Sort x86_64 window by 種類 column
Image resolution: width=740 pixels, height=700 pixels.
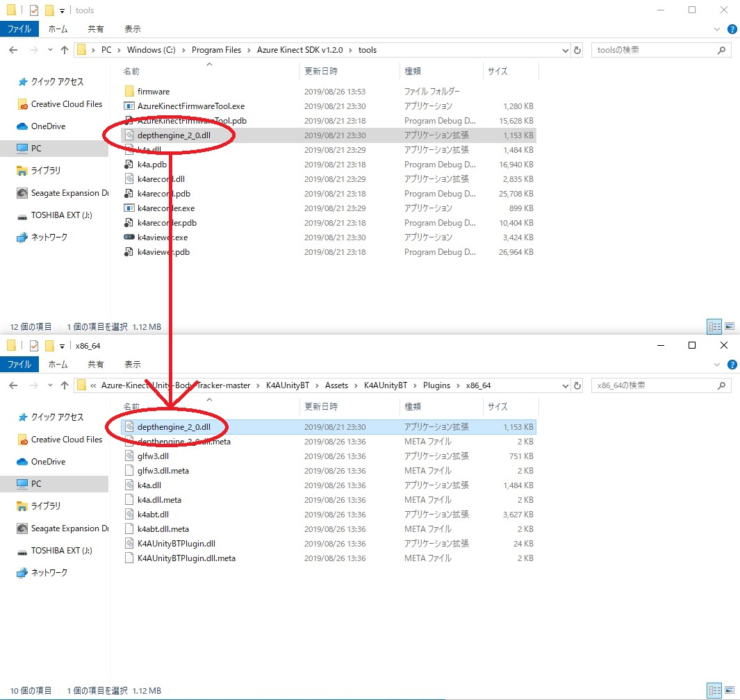coord(413,407)
